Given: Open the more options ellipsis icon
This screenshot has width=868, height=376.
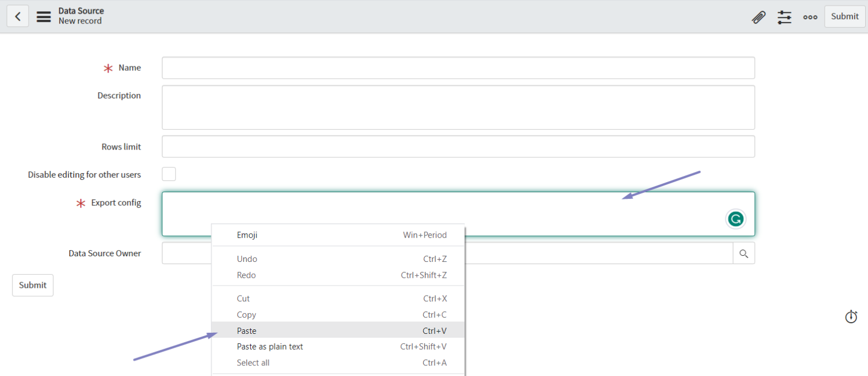Looking at the screenshot, I should coord(810,17).
